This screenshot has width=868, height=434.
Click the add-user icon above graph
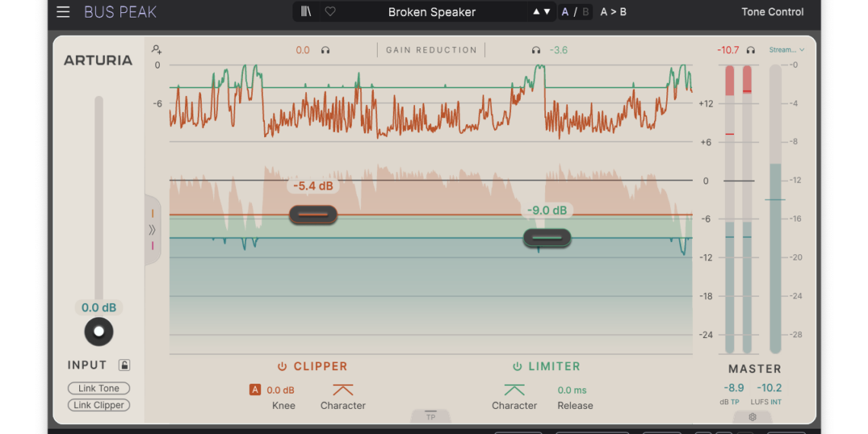tap(157, 49)
